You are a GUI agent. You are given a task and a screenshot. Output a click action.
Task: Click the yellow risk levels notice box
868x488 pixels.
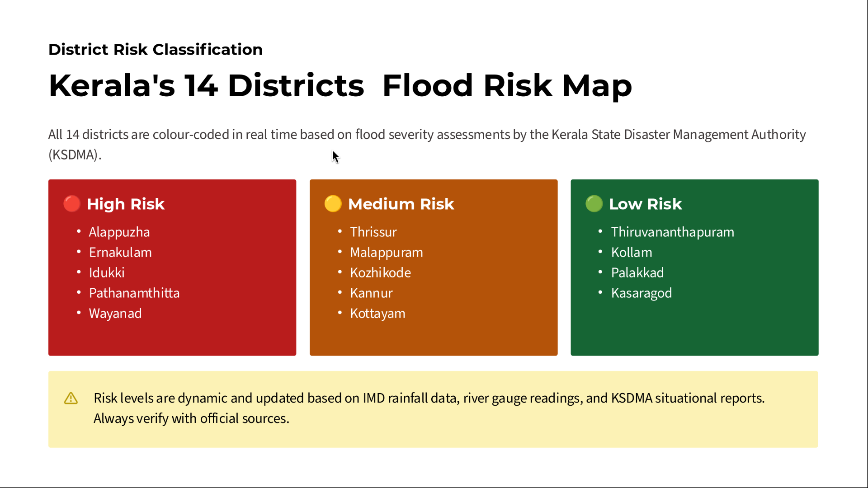(x=433, y=409)
